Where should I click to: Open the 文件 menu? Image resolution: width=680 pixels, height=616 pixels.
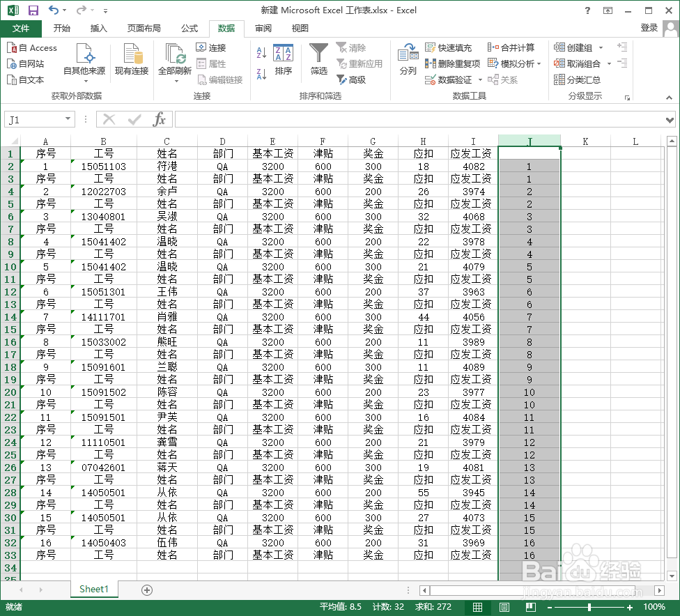coord(21,29)
